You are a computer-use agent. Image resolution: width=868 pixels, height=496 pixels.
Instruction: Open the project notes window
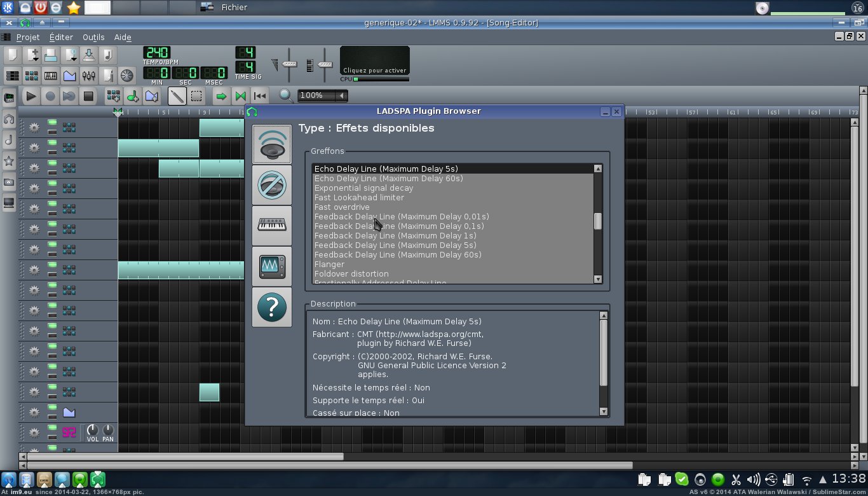click(x=108, y=76)
